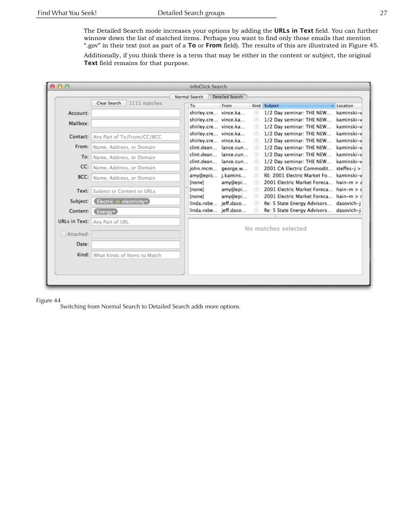This screenshot has width=411, height=532.
Task: Click the split divider between results and preview
Action: pyautogui.click(x=275, y=216)
